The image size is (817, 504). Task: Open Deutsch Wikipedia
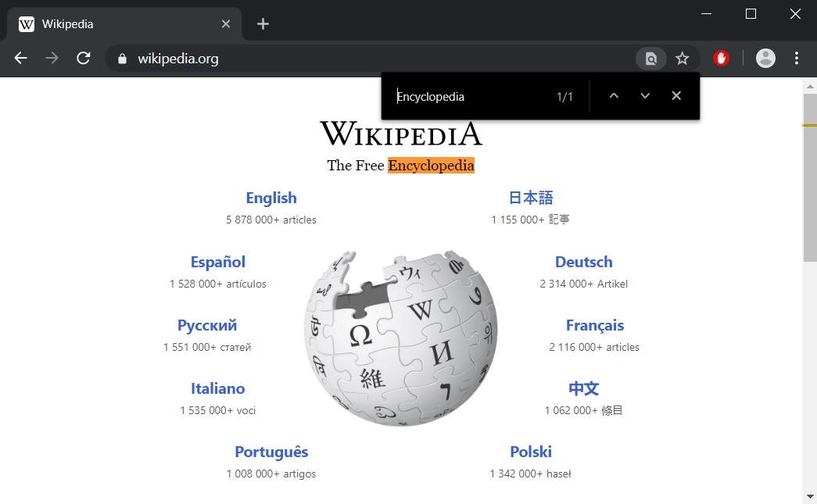pyautogui.click(x=583, y=262)
